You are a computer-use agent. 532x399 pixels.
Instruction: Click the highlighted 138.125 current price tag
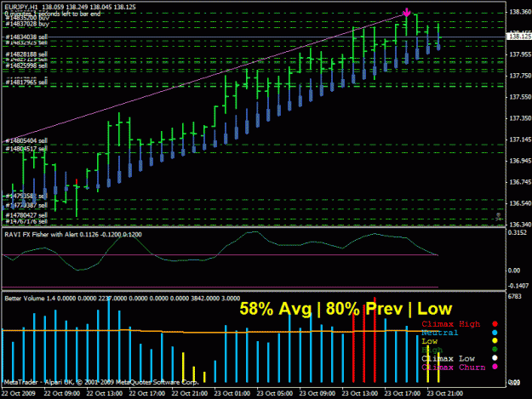click(x=518, y=37)
